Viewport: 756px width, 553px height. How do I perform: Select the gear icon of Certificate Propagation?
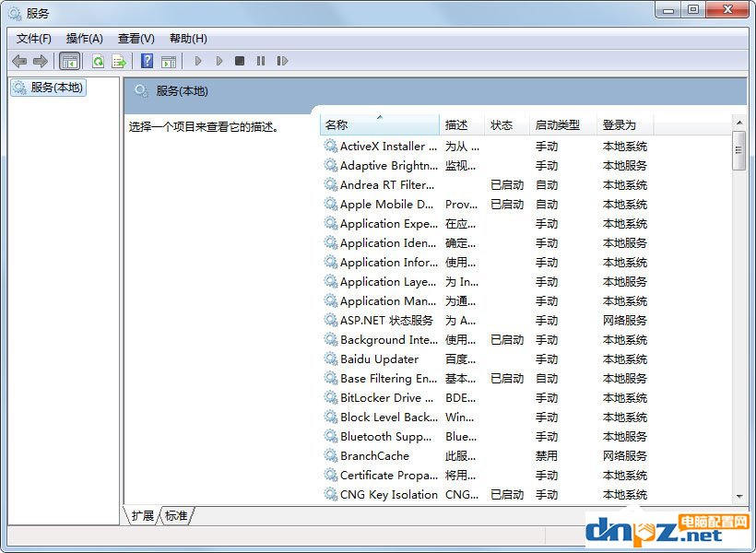click(x=330, y=475)
